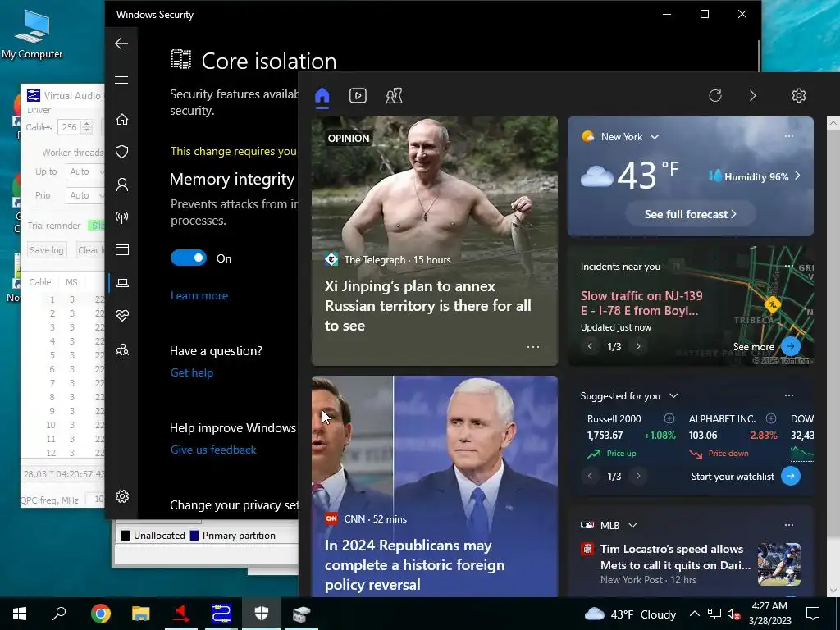Image resolution: width=840 pixels, height=630 pixels.
Task: Show hidden system tray icons
Action: [x=694, y=614]
